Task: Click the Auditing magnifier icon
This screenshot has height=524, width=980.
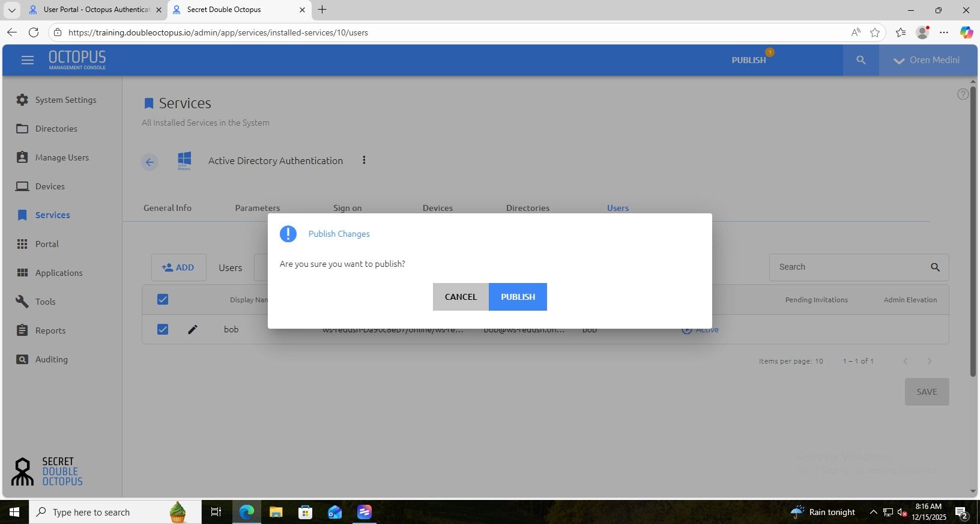Action: (x=22, y=359)
